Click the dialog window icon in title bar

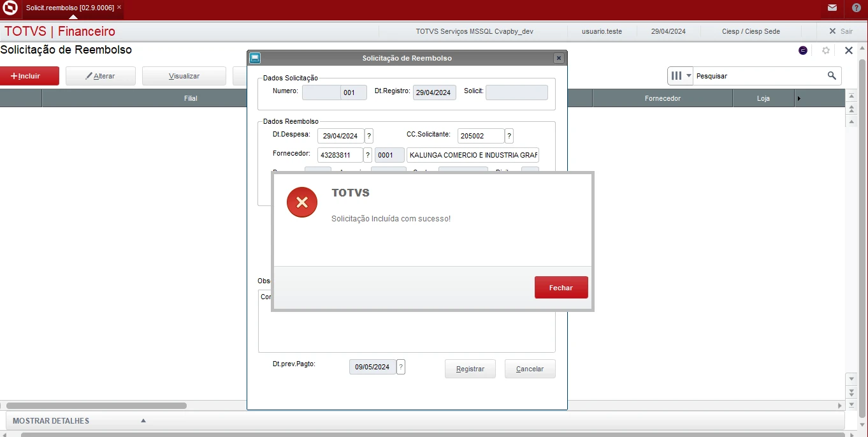click(255, 58)
